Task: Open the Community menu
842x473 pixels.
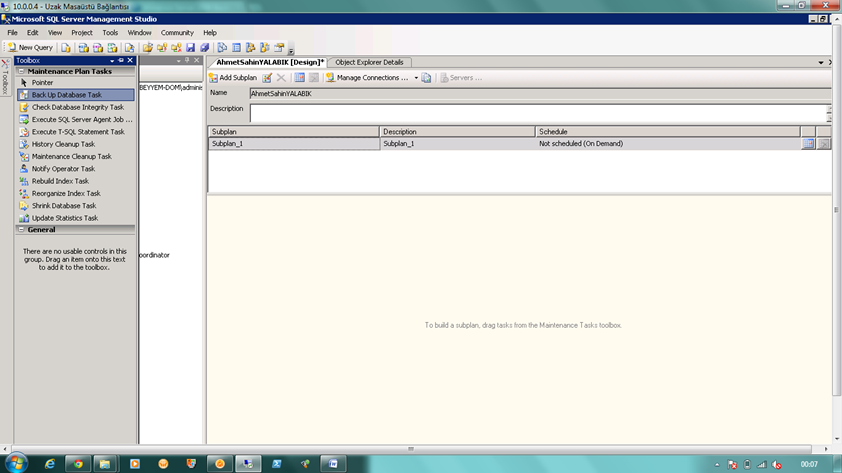Action: pos(177,33)
